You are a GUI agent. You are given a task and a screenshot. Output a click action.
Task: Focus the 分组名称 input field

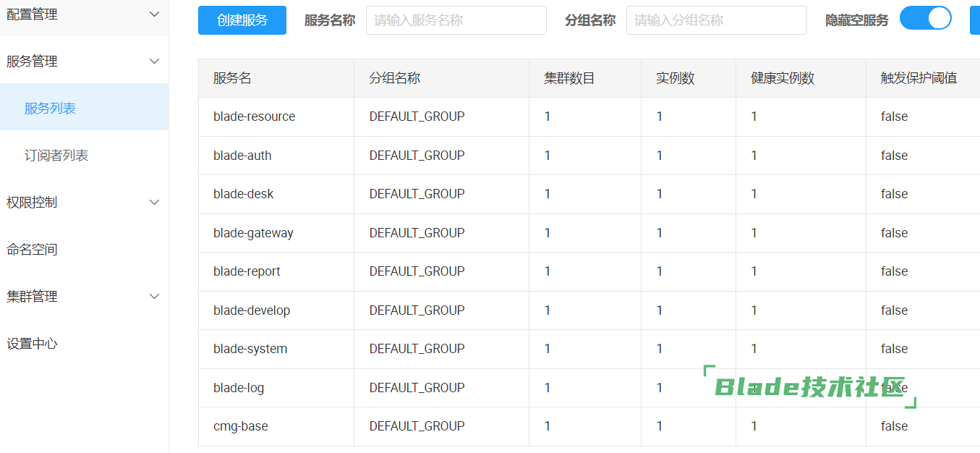coord(717,20)
